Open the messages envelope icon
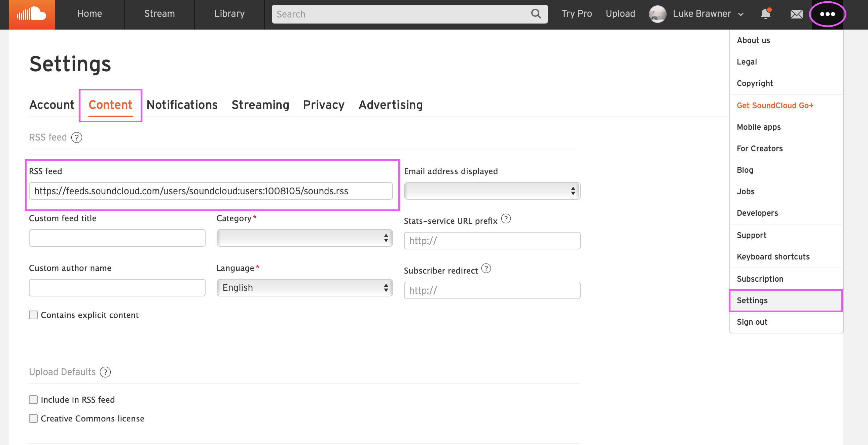 (797, 14)
